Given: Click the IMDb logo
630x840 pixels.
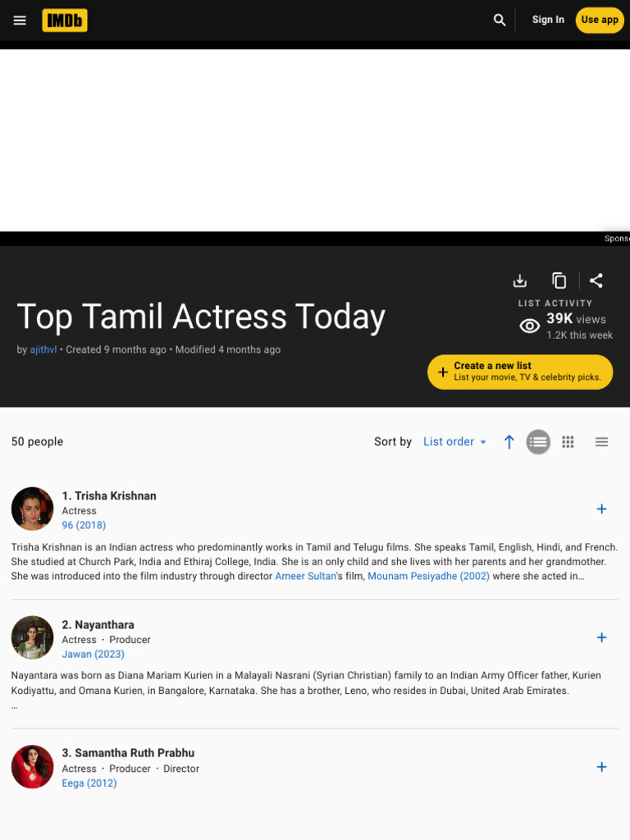Looking at the screenshot, I should pyautogui.click(x=65, y=21).
